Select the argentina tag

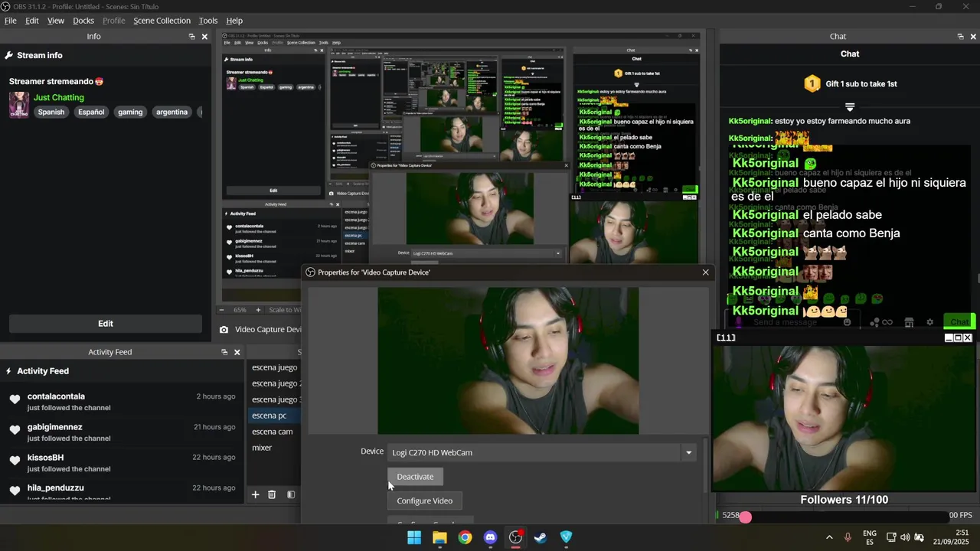pyautogui.click(x=171, y=112)
